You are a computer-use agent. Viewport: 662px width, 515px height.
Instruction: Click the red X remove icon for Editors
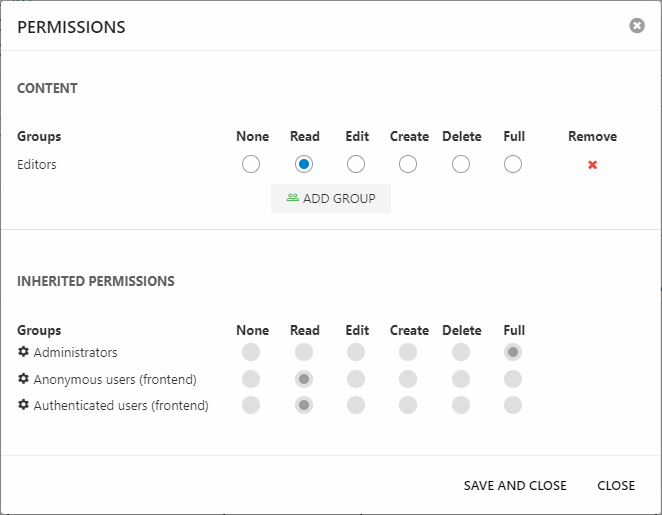click(x=592, y=165)
